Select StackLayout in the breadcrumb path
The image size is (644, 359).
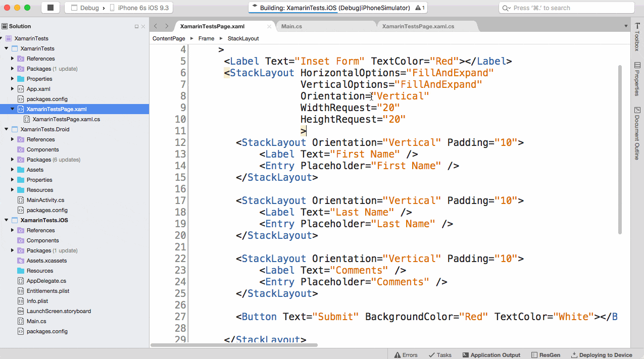click(243, 38)
